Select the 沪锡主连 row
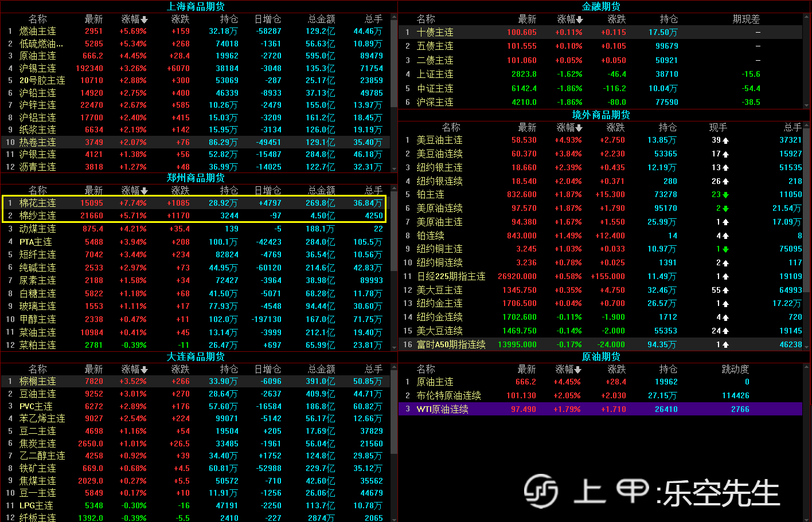The width and height of the screenshot is (812, 522). (x=196, y=68)
